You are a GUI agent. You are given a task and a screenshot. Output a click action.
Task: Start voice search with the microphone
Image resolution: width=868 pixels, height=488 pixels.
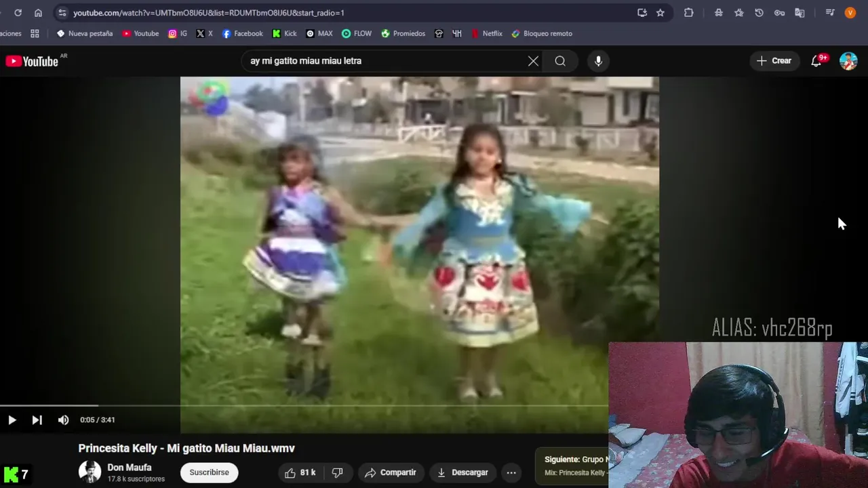598,61
